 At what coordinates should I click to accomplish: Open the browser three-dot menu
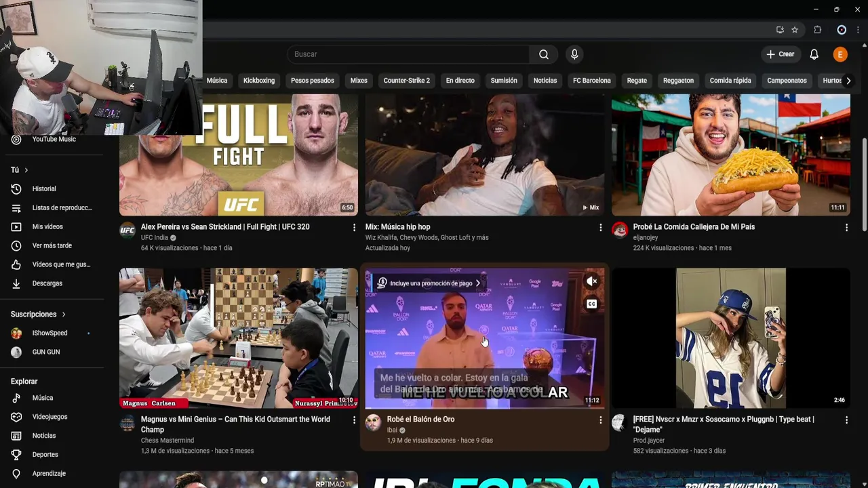858,30
